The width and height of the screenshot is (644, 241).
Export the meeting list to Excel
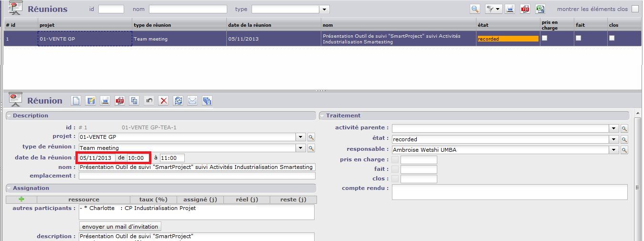click(540, 9)
